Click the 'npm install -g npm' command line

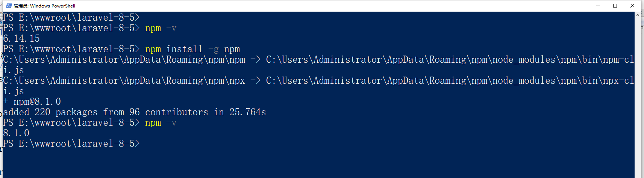192,49
